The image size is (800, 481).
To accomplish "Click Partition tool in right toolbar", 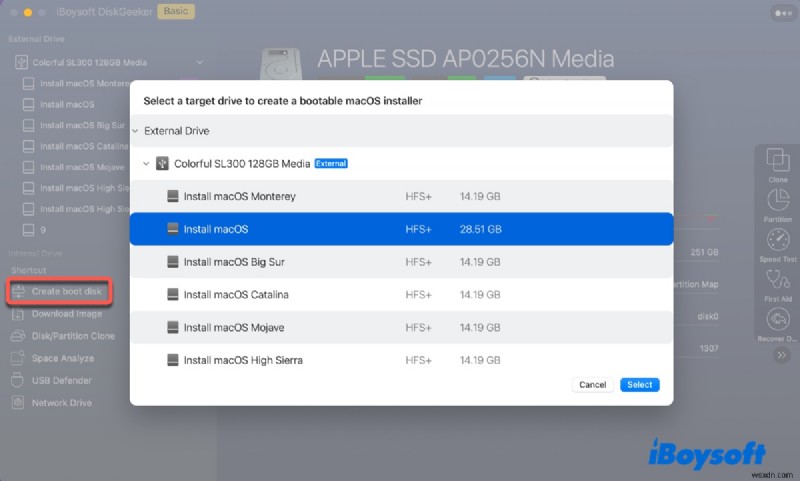I will click(778, 206).
